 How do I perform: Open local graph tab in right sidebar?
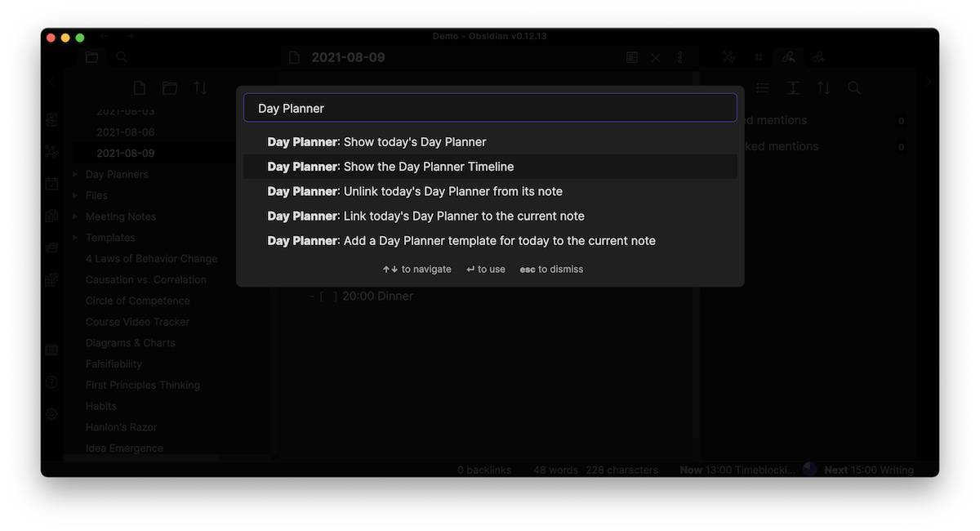coord(728,57)
